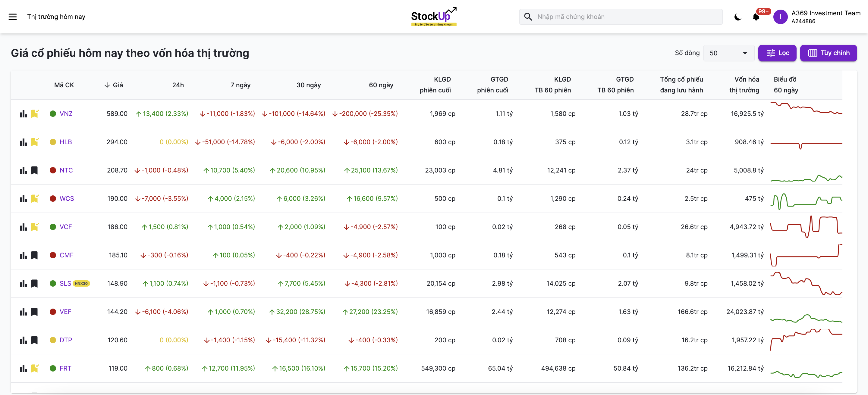This screenshot has height=395, width=868.
Task: Click VNZ price 589.00
Action: pos(117,114)
